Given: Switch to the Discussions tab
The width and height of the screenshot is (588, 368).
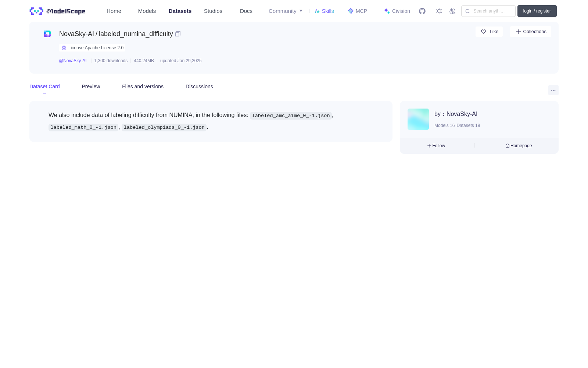Looking at the screenshot, I should pos(199,86).
